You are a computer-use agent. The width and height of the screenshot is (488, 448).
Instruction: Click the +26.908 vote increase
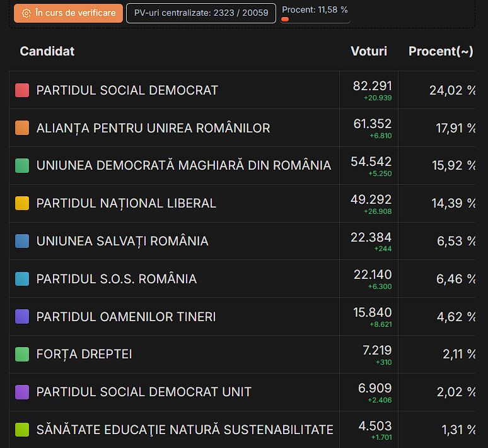tap(378, 211)
